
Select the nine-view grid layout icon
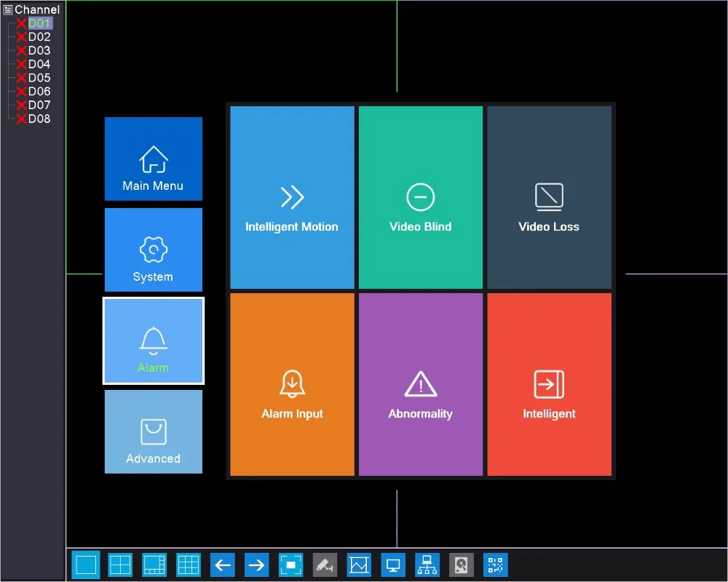click(x=189, y=565)
